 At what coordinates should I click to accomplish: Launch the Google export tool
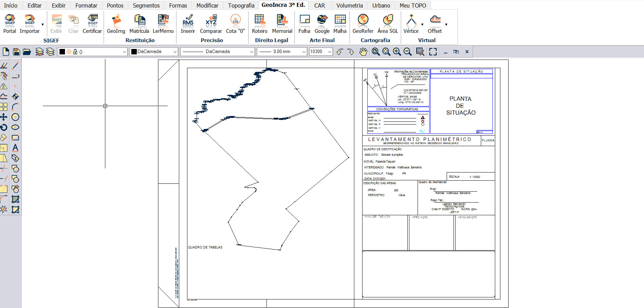coord(322,24)
